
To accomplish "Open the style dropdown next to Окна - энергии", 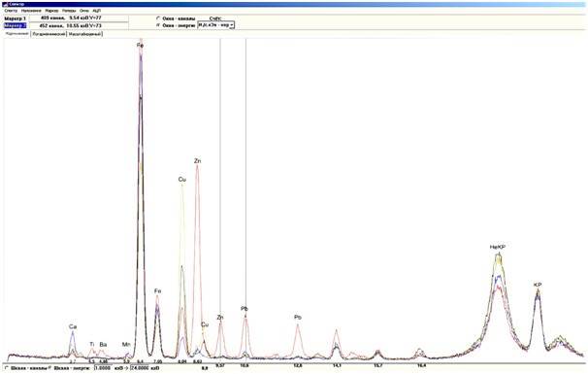I will point(216,25).
